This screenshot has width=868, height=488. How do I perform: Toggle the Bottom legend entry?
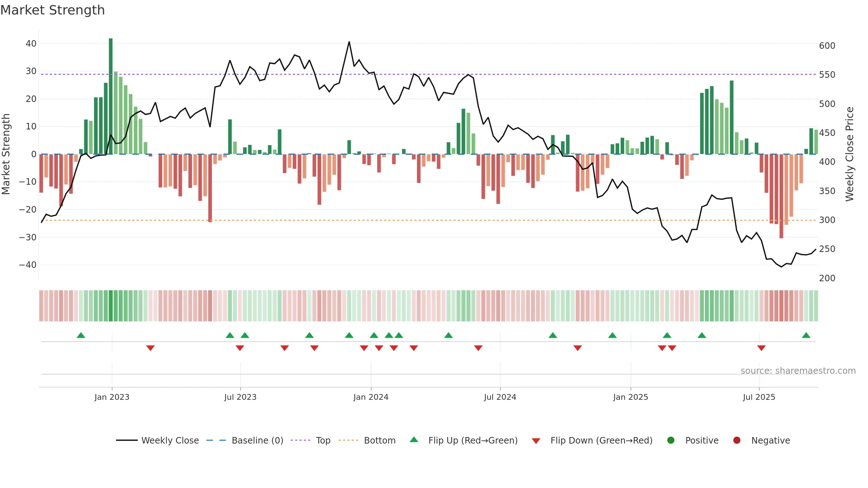pos(367,440)
